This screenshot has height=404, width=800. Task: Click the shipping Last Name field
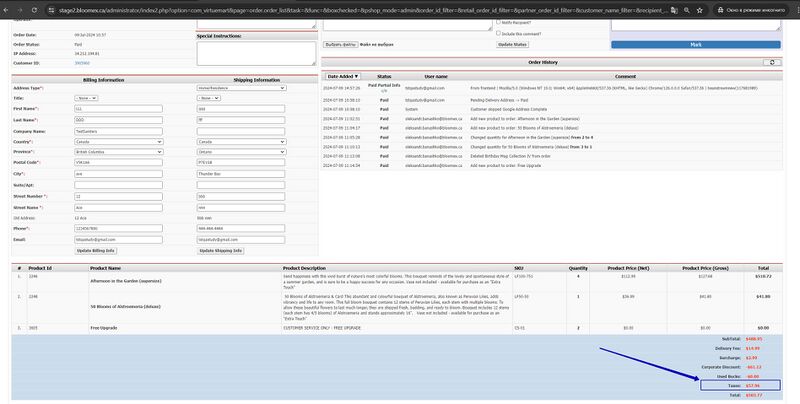coord(241,120)
